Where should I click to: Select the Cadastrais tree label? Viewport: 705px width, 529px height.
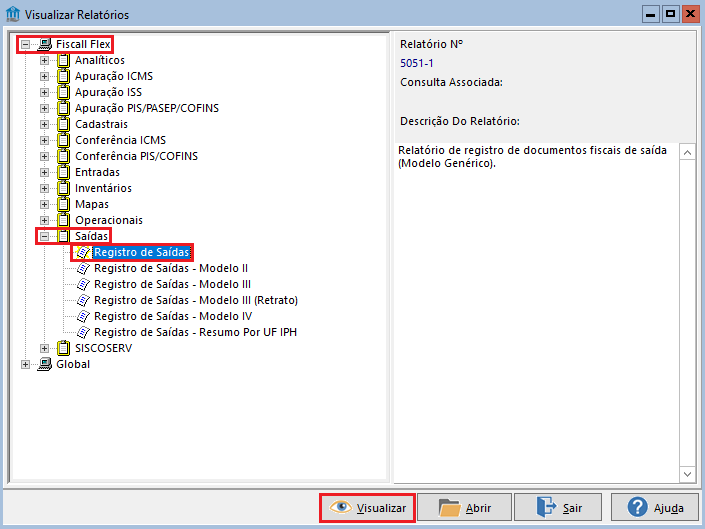coord(101,124)
